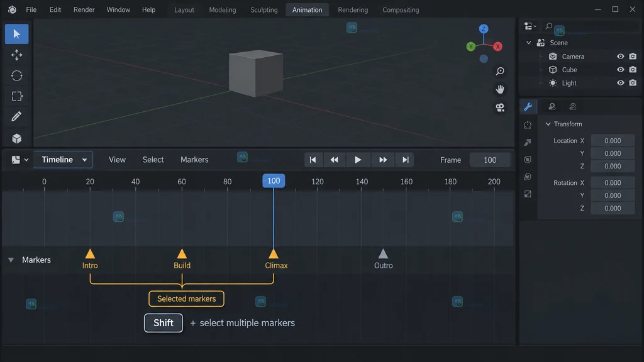Open the Help menu

pos(148,10)
